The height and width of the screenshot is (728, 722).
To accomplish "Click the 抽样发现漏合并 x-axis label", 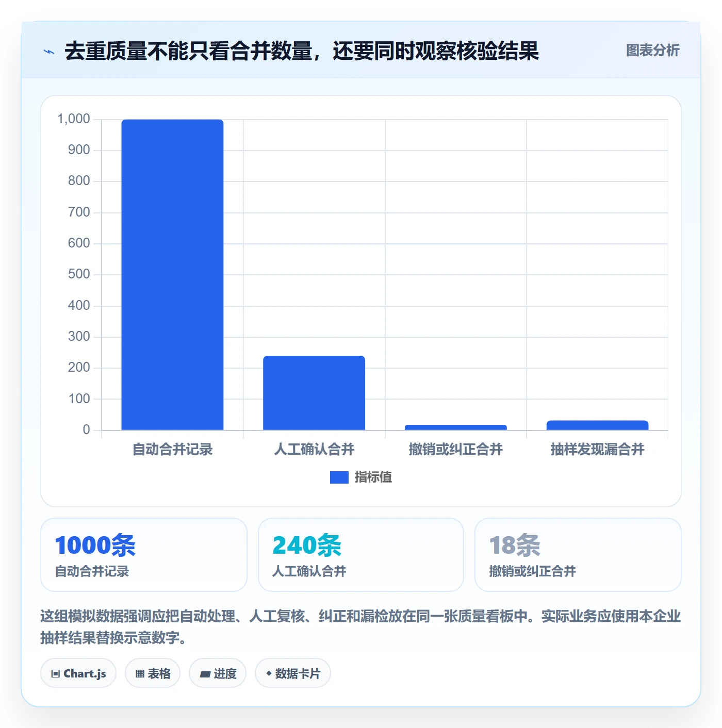I will click(x=597, y=449).
